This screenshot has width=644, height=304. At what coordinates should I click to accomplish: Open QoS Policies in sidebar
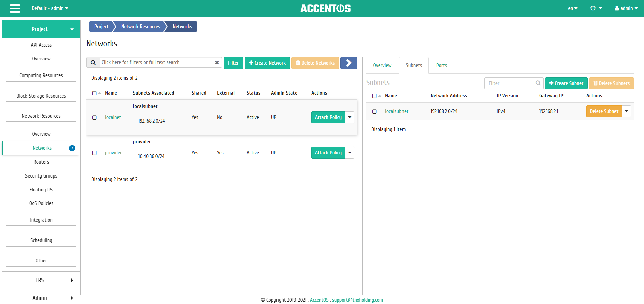tap(41, 203)
